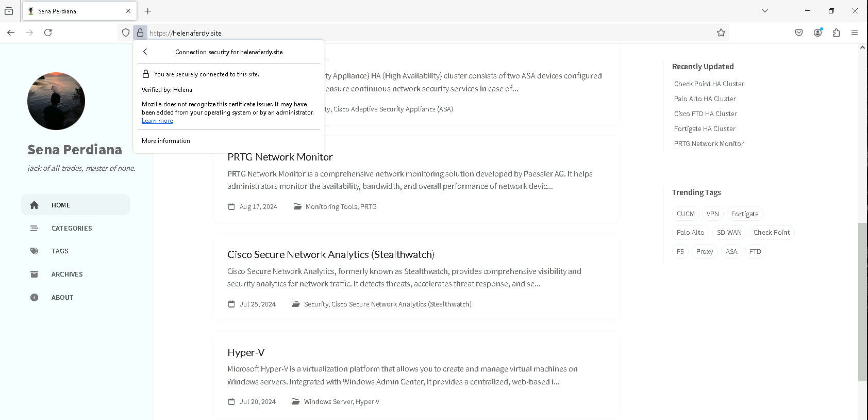Viewport: 868px width, 420px height.
Task: Click the Save to Pocket icon
Action: pos(798,33)
